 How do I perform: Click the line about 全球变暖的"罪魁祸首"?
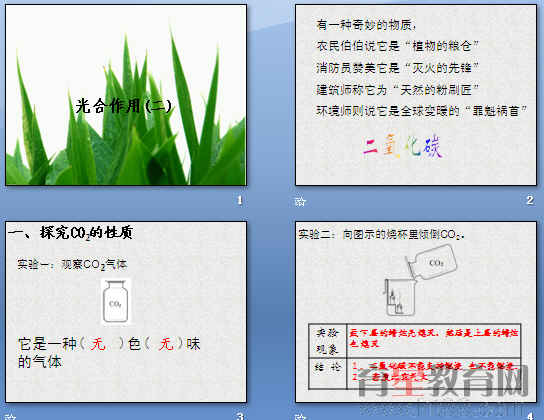[x=422, y=111]
